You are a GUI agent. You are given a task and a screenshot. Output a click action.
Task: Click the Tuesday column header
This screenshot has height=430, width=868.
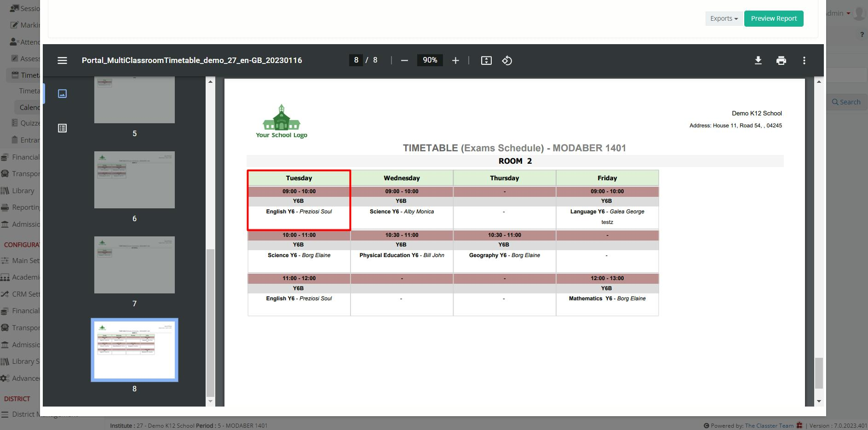tap(299, 178)
